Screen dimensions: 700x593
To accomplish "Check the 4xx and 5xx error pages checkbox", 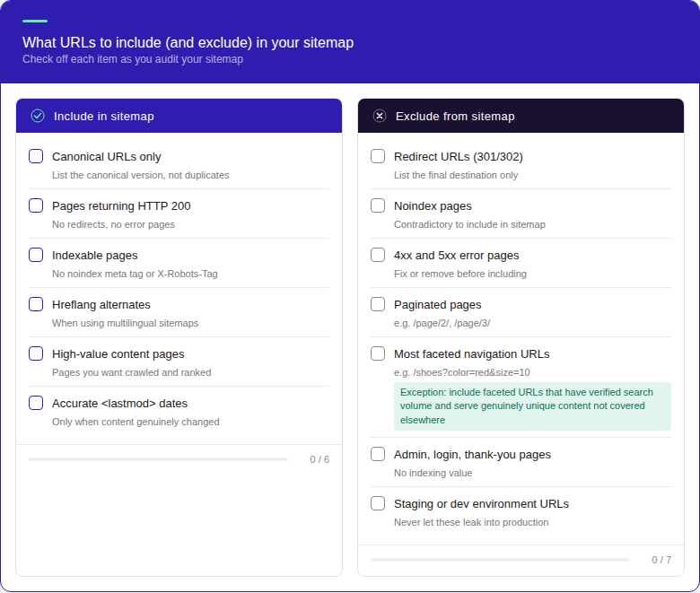I will 378,255.
